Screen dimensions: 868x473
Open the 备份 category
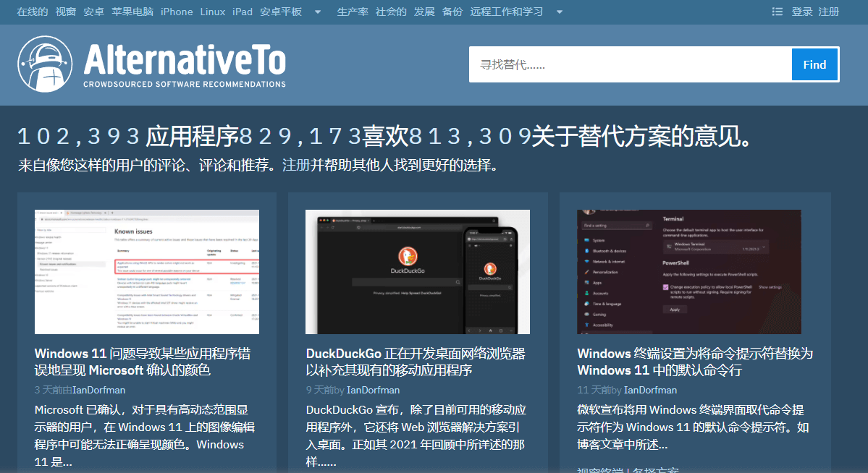(x=452, y=12)
